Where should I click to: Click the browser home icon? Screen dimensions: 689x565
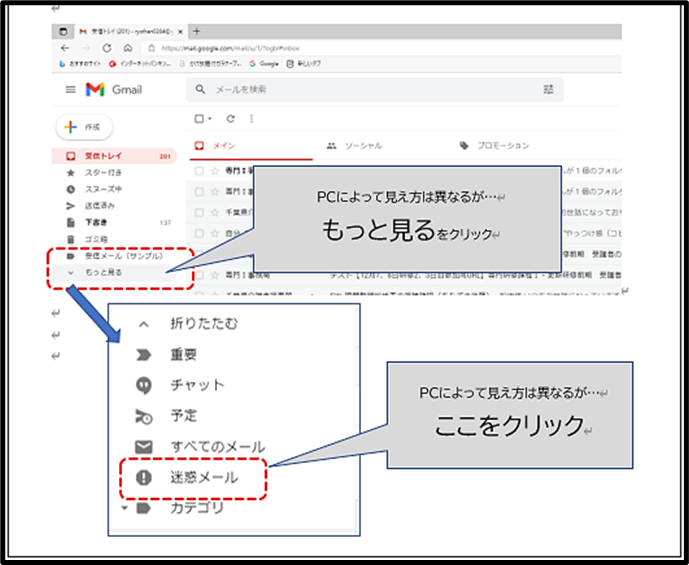[x=128, y=48]
